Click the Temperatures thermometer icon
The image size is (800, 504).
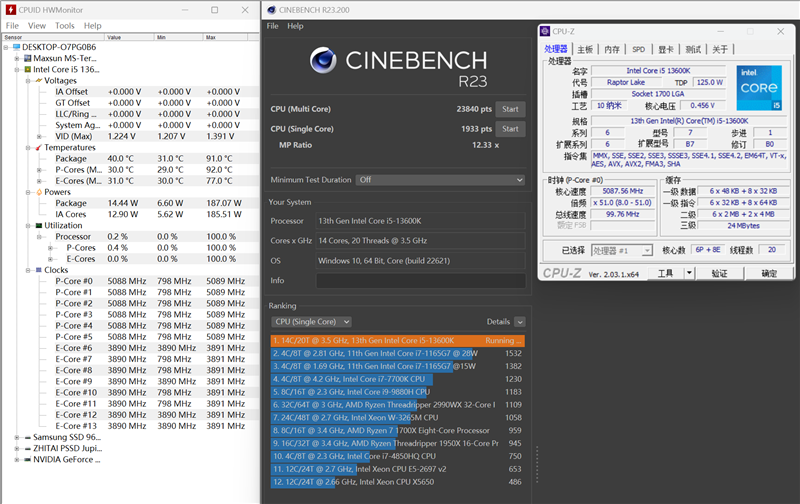(39, 147)
